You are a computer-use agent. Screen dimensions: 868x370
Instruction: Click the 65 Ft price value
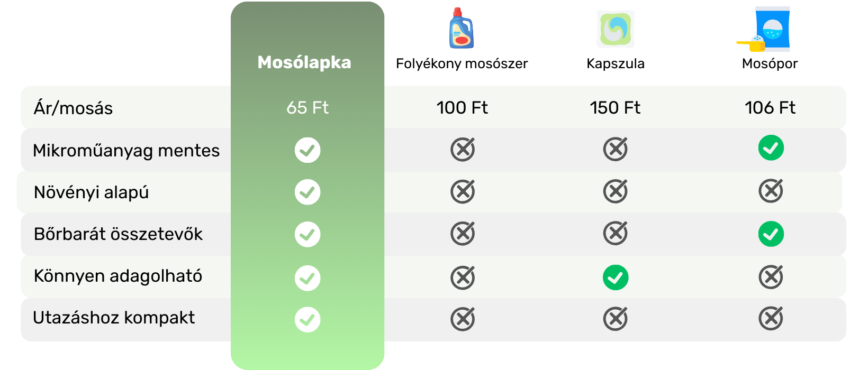[x=308, y=108]
